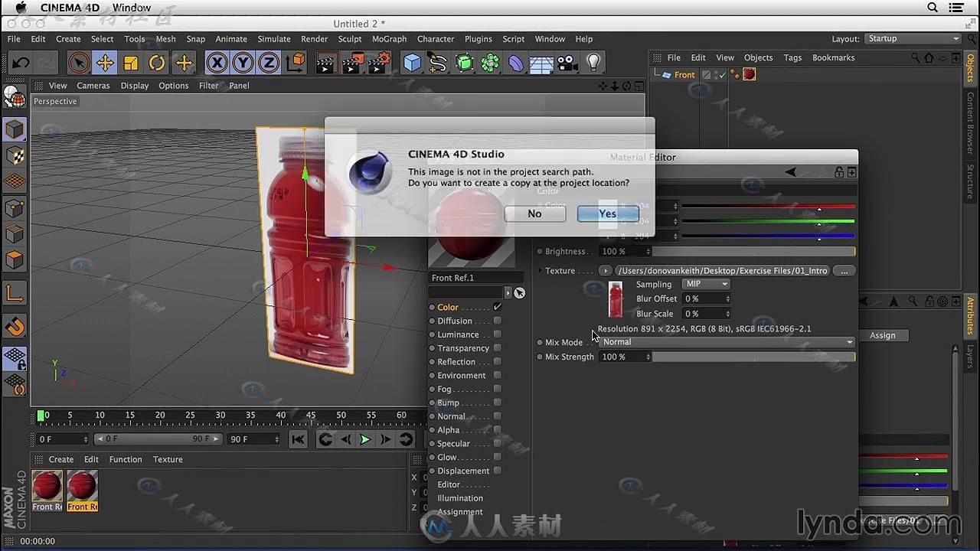Screen dimensions: 980x551
Task: Adjust the red color slider
Action: tap(768, 207)
